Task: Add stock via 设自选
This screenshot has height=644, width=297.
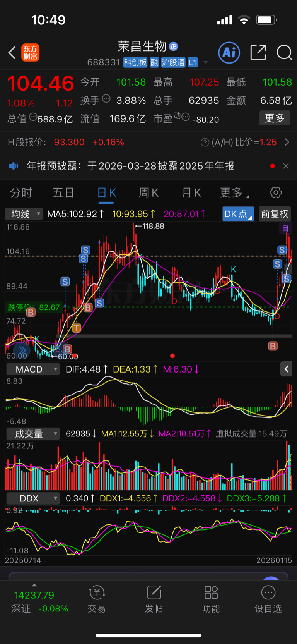Action: [268, 599]
